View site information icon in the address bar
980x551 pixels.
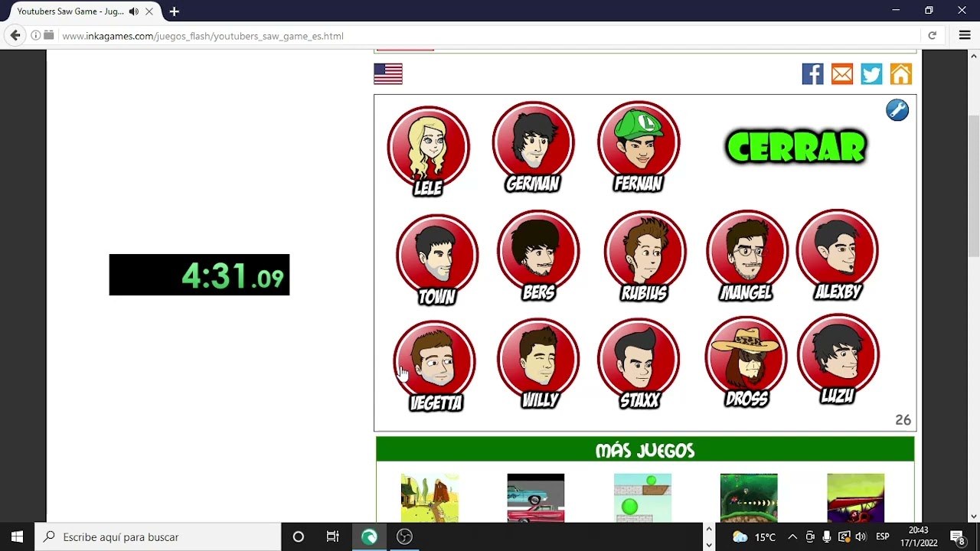35,35
